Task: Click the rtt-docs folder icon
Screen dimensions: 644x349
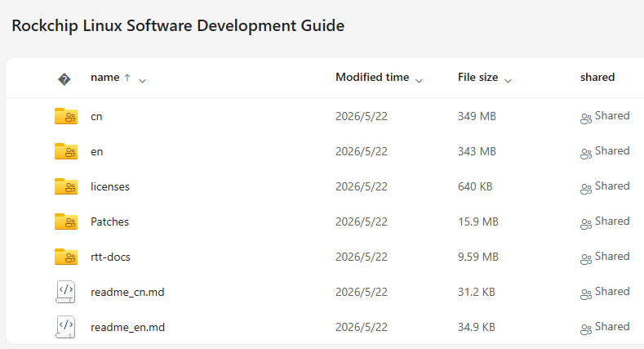Action: click(66, 257)
